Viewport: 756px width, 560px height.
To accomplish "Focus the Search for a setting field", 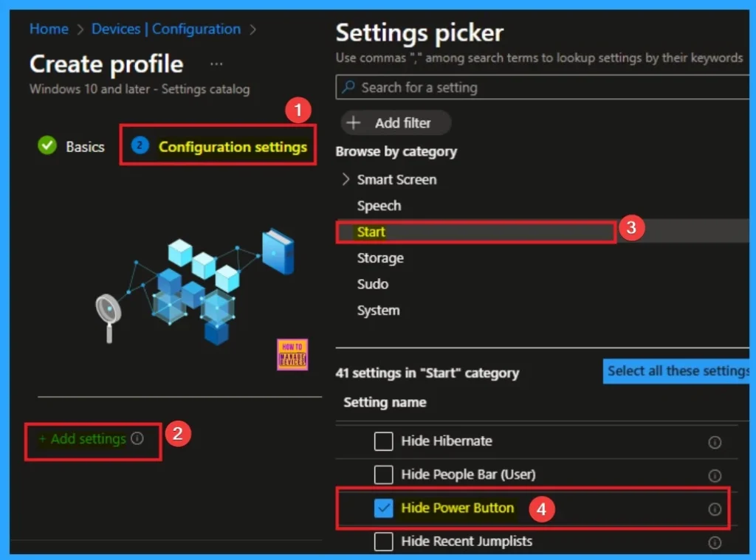I will (543, 87).
